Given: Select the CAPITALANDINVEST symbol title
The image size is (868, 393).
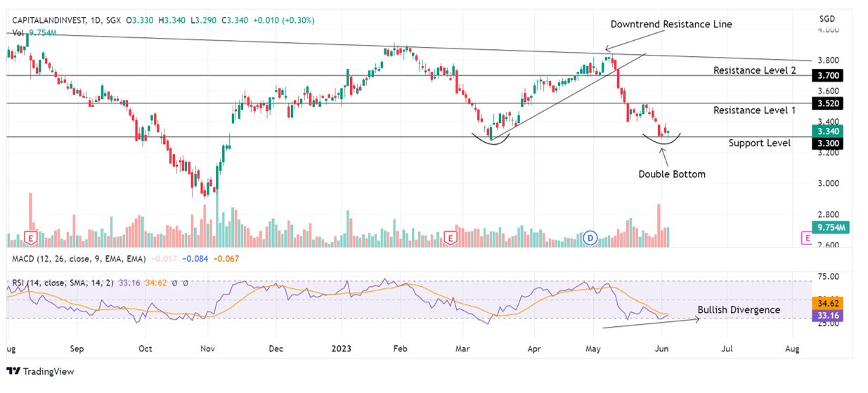Looking at the screenshot, I should point(47,20).
